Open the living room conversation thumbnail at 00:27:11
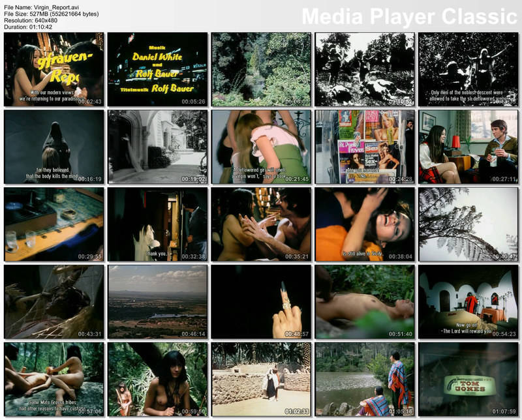This screenshot has height=420, width=522. click(468, 147)
